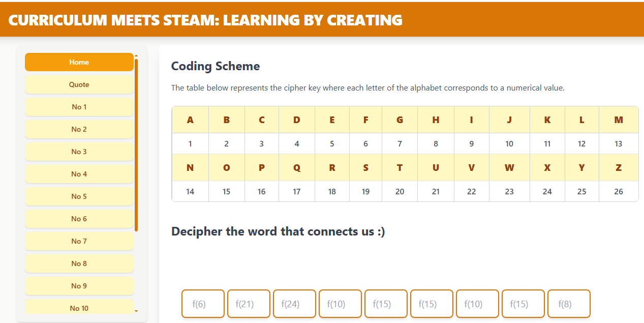Click the sidebar scroll down arrow
This screenshot has width=644, height=323.
click(x=136, y=310)
